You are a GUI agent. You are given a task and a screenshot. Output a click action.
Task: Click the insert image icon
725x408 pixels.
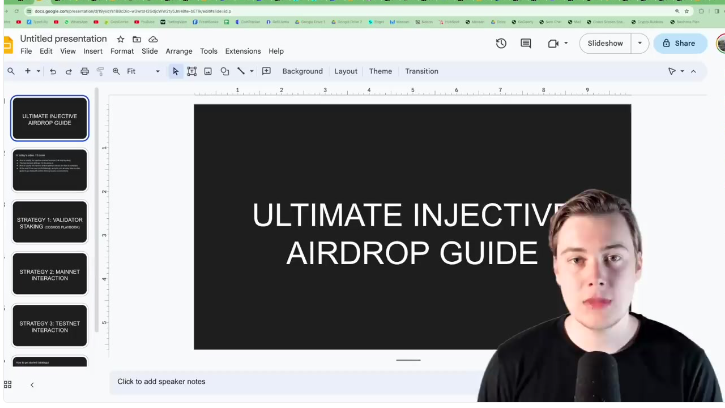coord(208,71)
